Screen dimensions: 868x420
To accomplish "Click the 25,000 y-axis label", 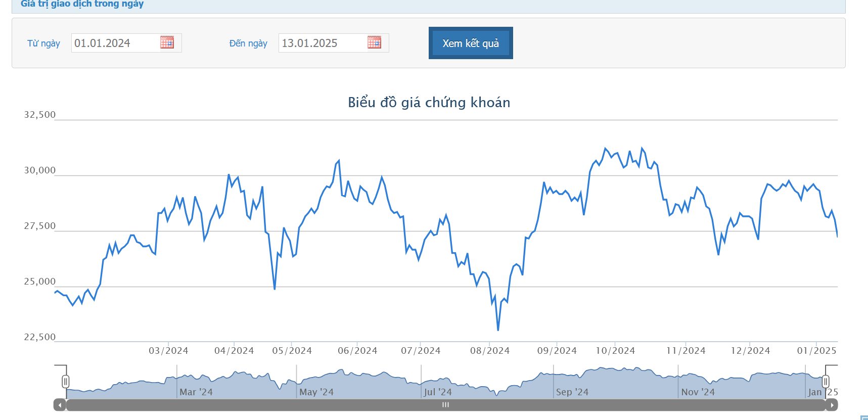I will pos(40,282).
